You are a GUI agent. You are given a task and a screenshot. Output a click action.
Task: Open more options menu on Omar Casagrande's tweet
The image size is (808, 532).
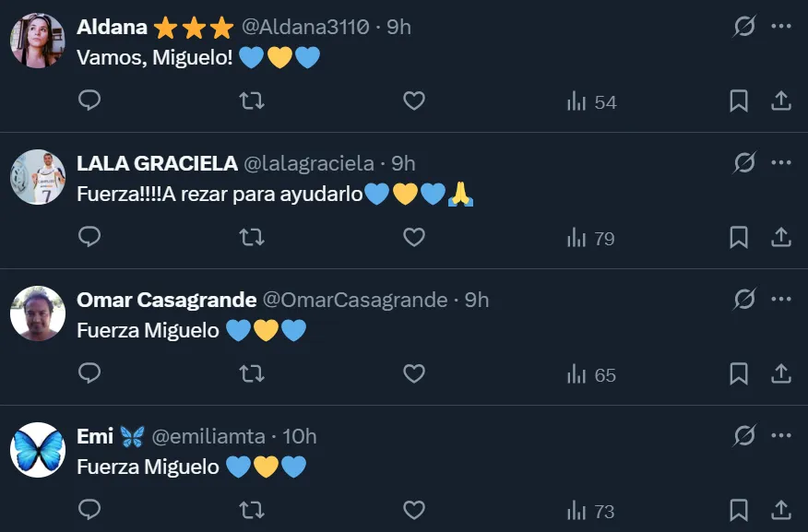781,301
